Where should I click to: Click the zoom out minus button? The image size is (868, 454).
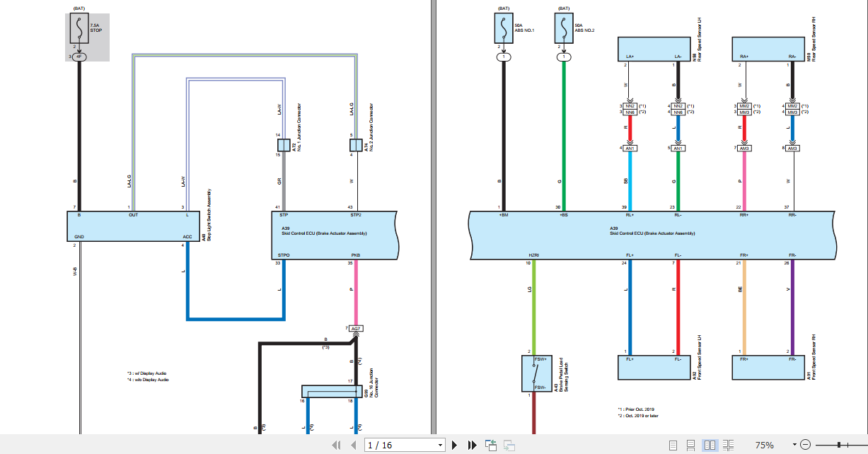pos(805,445)
